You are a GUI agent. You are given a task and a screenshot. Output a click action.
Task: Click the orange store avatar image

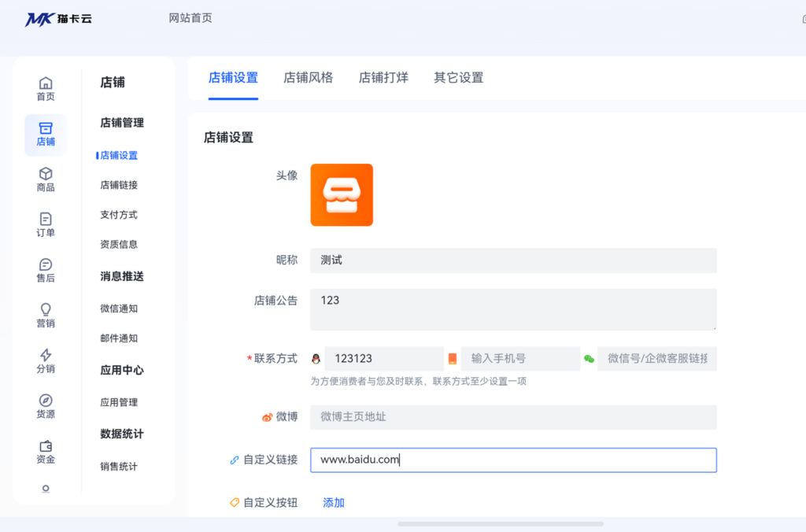pos(342,195)
